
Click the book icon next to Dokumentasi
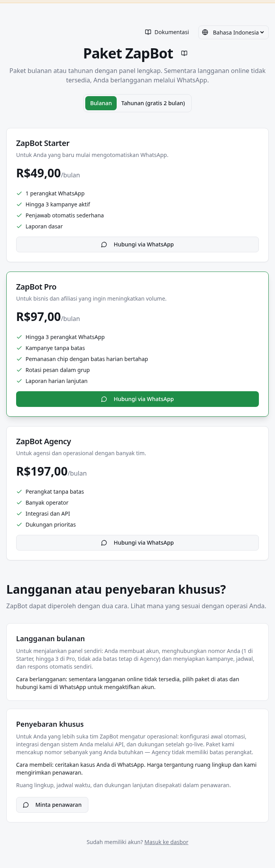148,32
